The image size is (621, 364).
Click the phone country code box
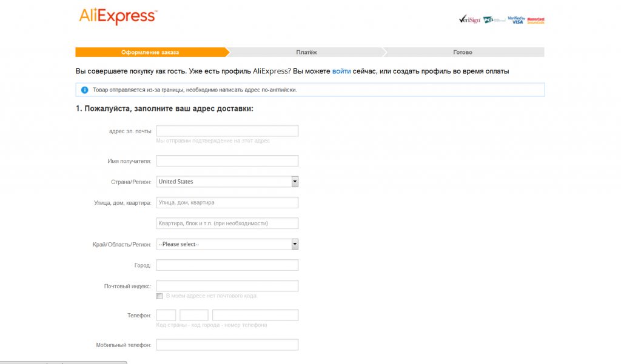coord(166,315)
